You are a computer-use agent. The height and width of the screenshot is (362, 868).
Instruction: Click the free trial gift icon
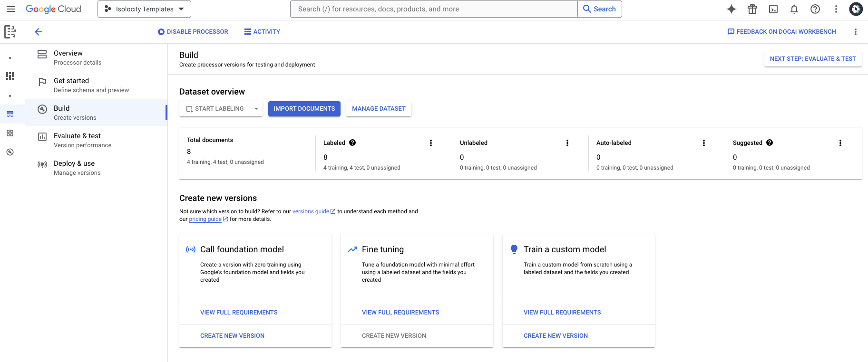point(752,9)
